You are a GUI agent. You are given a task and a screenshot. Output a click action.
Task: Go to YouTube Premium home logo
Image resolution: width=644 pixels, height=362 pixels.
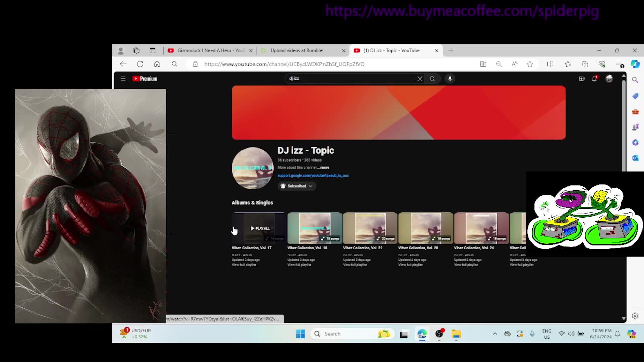pyautogui.click(x=145, y=79)
